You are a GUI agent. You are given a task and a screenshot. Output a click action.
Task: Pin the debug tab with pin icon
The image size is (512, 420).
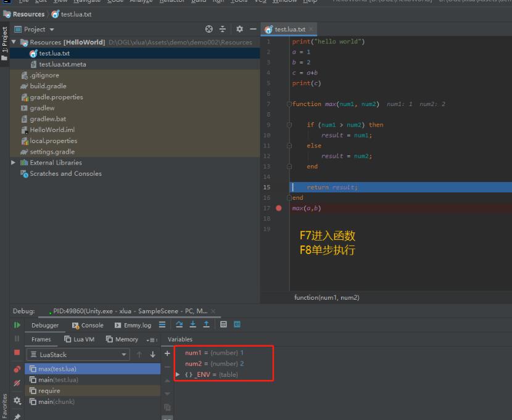coord(17,416)
